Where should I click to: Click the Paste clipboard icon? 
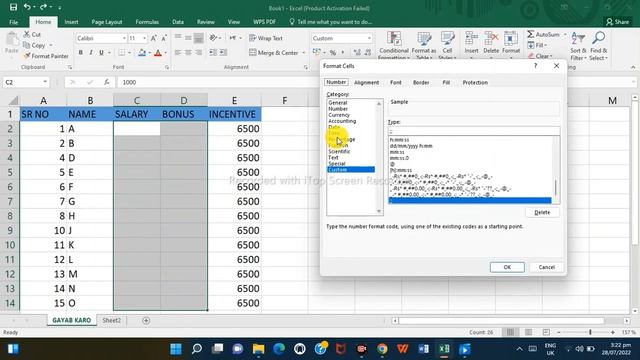click(x=11, y=40)
